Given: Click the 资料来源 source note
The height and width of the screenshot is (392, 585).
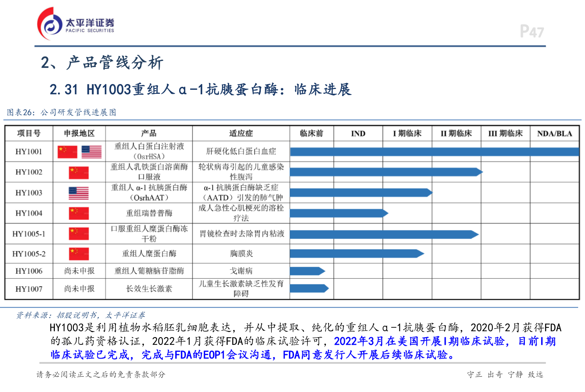Looking at the screenshot, I should 80,314.
